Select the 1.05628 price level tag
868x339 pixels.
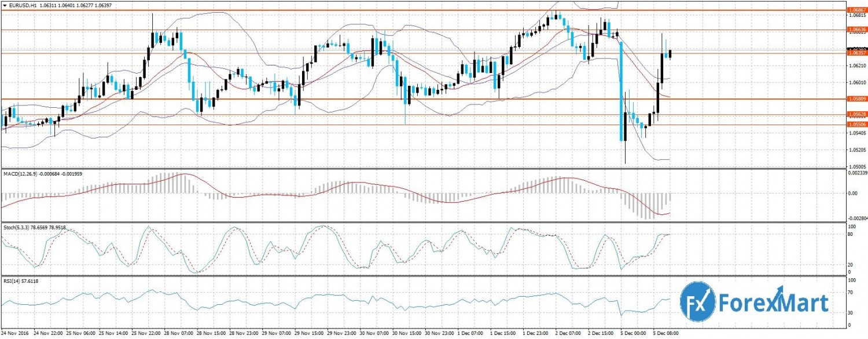point(856,114)
